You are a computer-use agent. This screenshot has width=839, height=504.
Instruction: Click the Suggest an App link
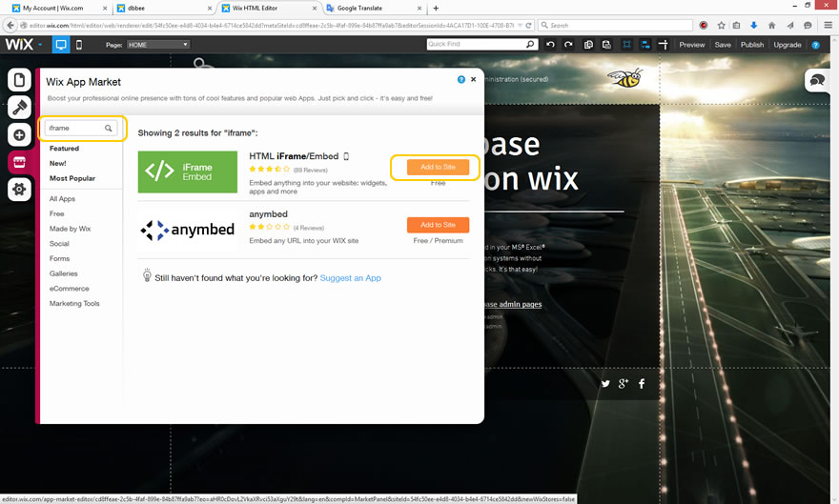(x=351, y=278)
